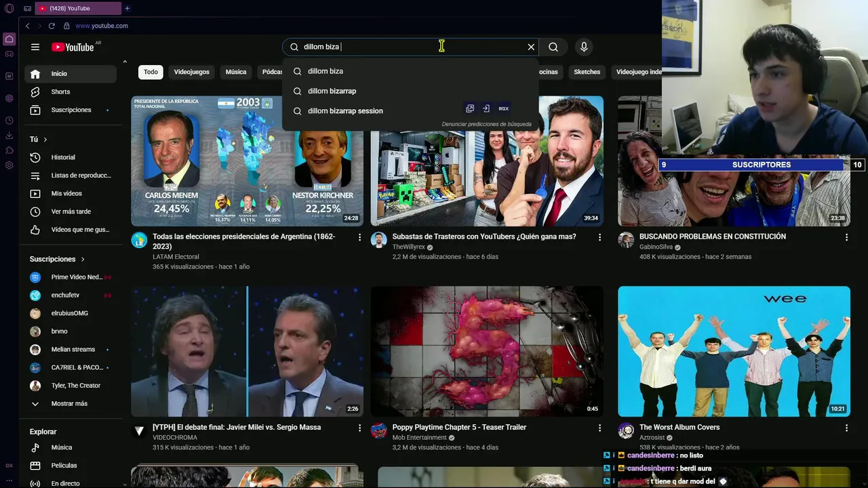Viewport: 868px width, 488px height.
Task: Open elrubiusOMG subscription
Action: tap(71, 313)
